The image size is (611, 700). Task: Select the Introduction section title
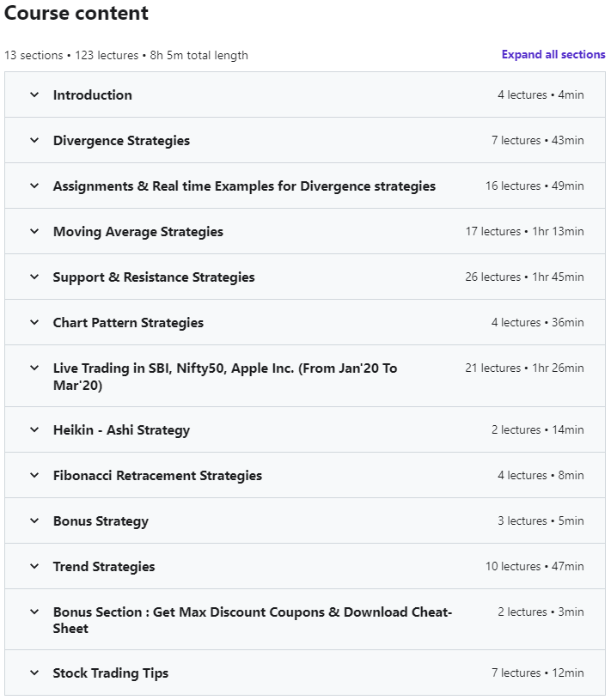pos(93,95)
